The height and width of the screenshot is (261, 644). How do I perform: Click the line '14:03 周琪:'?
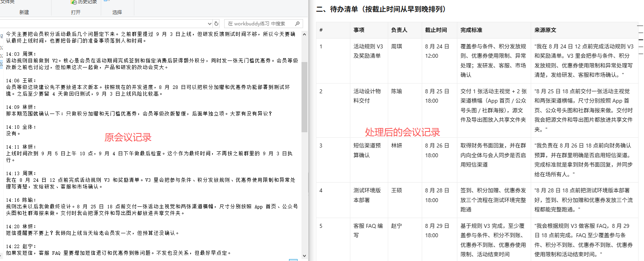coord(21,54)
